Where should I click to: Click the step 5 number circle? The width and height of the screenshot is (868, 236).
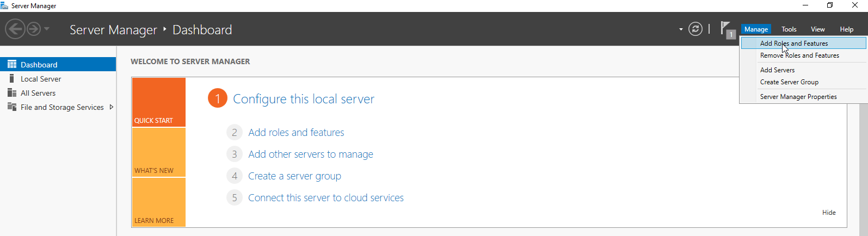click(x=235, y=197)
